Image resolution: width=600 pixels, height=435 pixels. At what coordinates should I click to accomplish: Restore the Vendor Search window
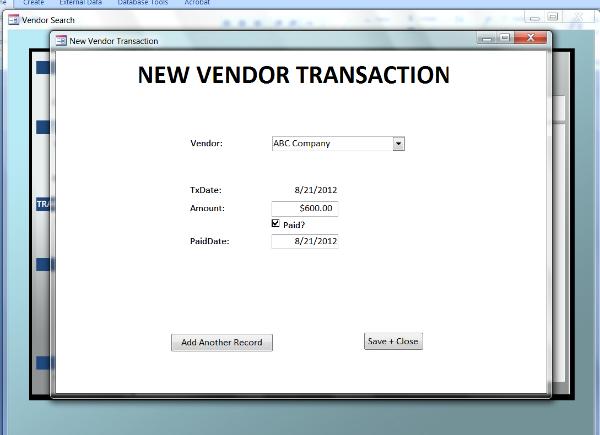coord(553,17)
